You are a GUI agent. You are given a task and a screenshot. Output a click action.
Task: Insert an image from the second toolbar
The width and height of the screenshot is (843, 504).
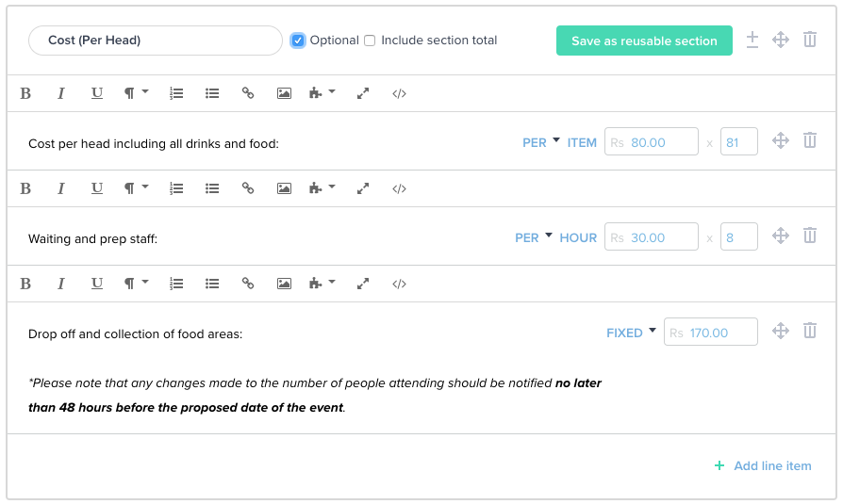284,188
